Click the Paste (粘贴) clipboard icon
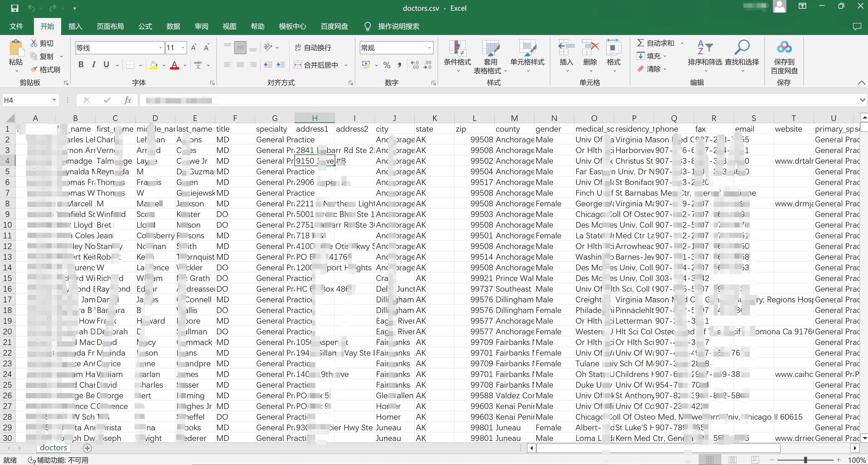Image resolution: width=868 pixels, height=465 pixels. tap(16, 48)
